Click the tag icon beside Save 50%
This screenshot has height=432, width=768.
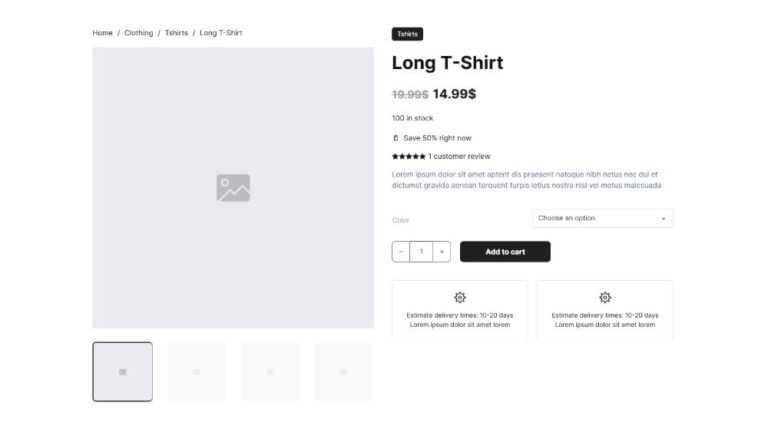[x=396, y=138]
